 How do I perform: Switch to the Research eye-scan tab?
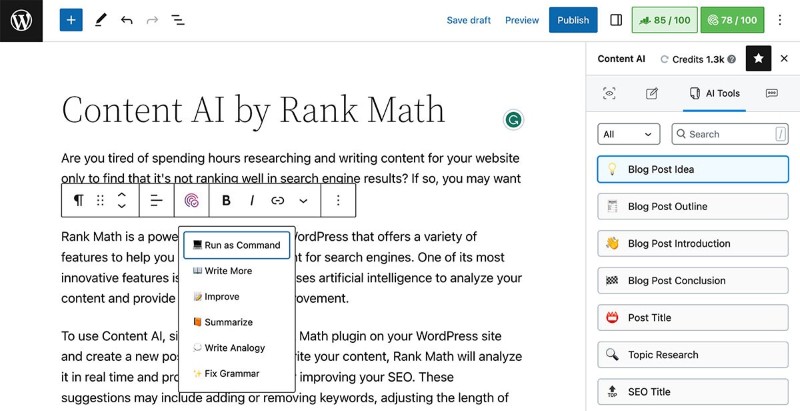[x=609, y=93]
